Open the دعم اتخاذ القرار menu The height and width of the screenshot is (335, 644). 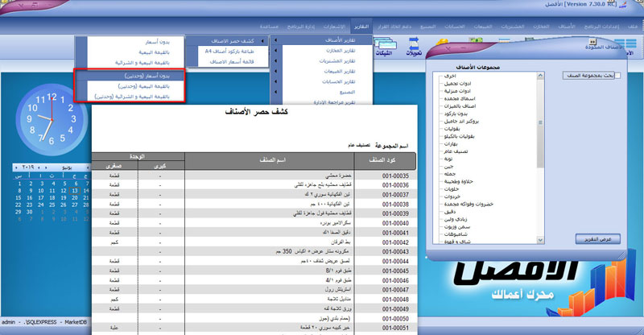pos(394,27)
